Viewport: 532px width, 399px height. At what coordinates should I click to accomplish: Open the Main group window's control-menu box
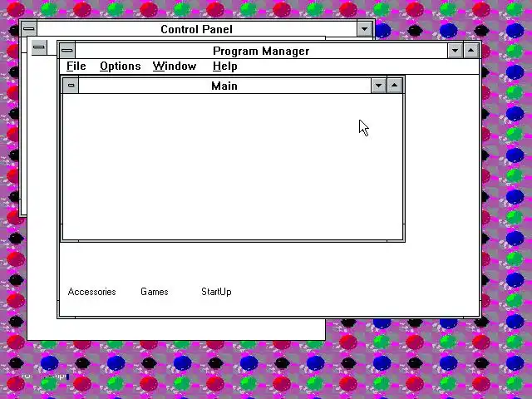click(x=71, y=85)
